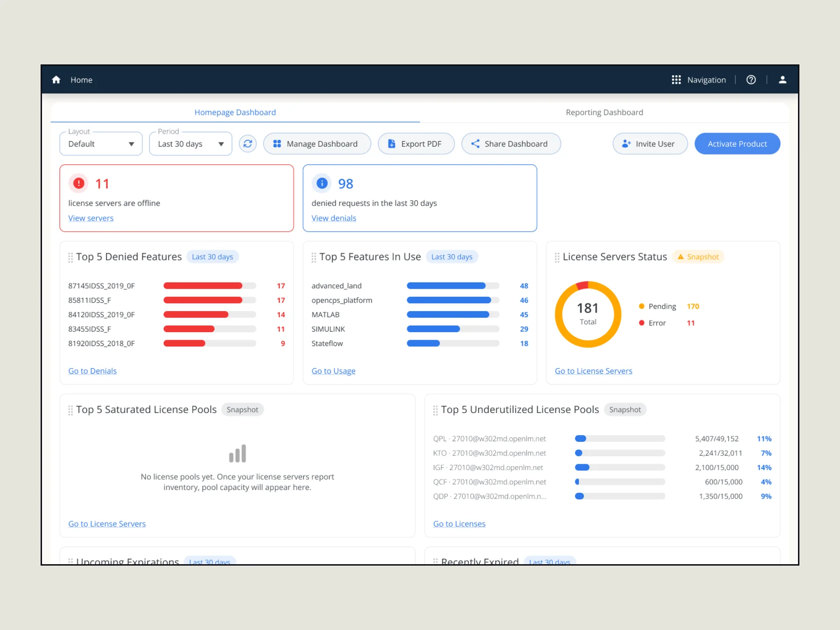
Task: Click the Manage Dashboard button
Action: [x=317, y=144]
